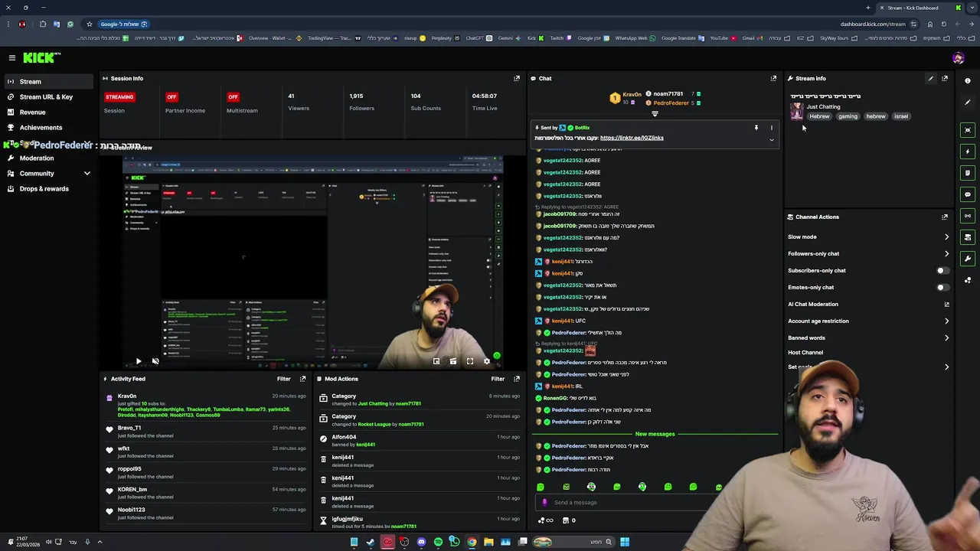This screenshot has width=980, height=551.
Task: Pop out the Session Info panel
Action: [517, 78]
